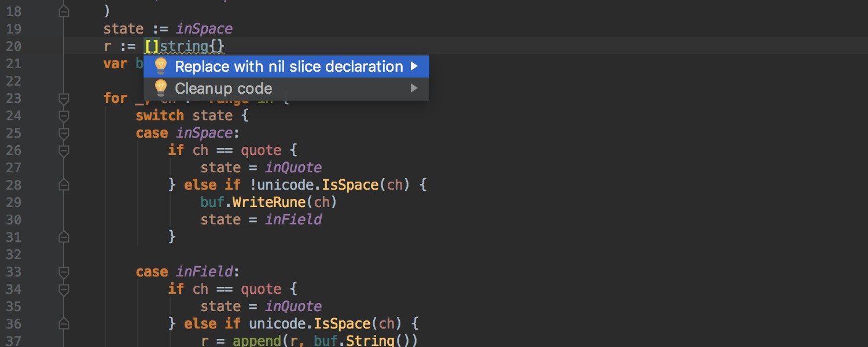Click line number 20 in the gutter
This screenshot has height=347, width=868.
tap(14, 46)
